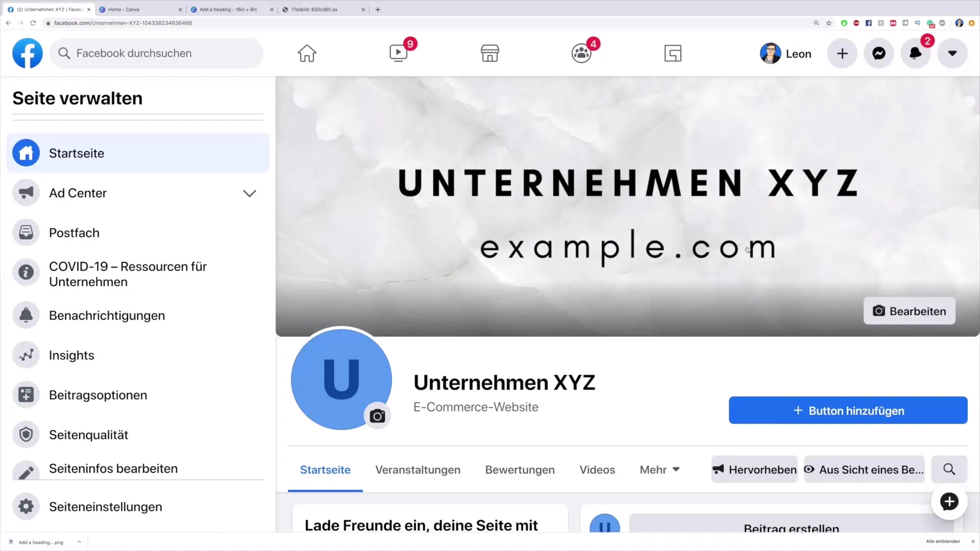This screenshot has height=551, width=980.
Task: Open Messenger icon inbox
Action: tap(879, 53)
